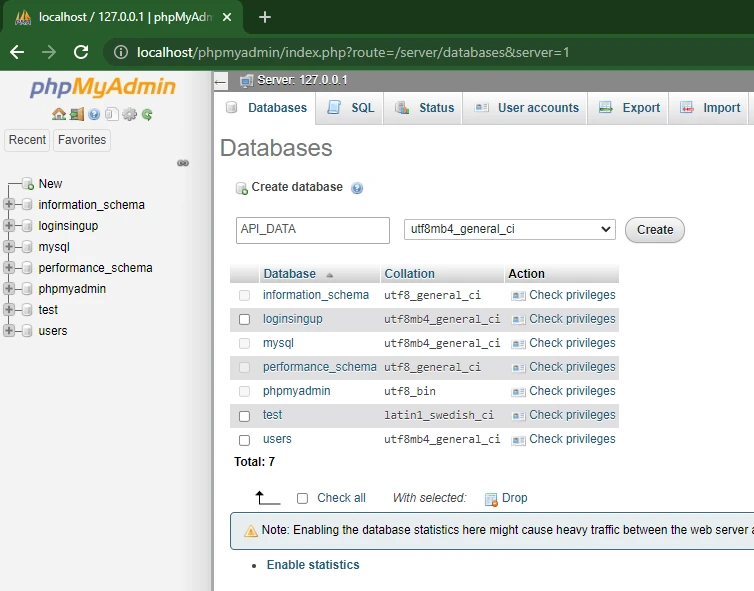This screenshot has width=754, height=591.
Task: Open the Export tab
Action: (628, 108)
